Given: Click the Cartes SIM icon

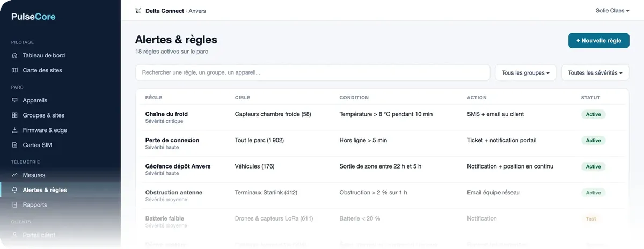Looking at the screenshot, I should click(14, 145).
